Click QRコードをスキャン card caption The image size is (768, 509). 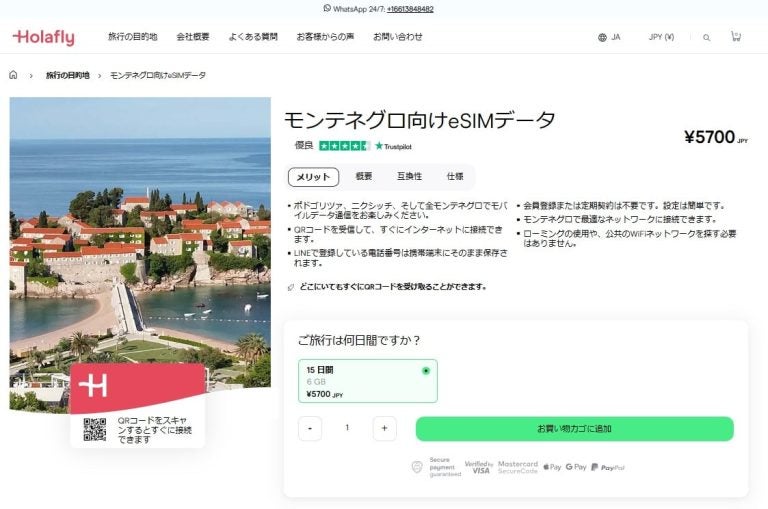pos(155,430)
